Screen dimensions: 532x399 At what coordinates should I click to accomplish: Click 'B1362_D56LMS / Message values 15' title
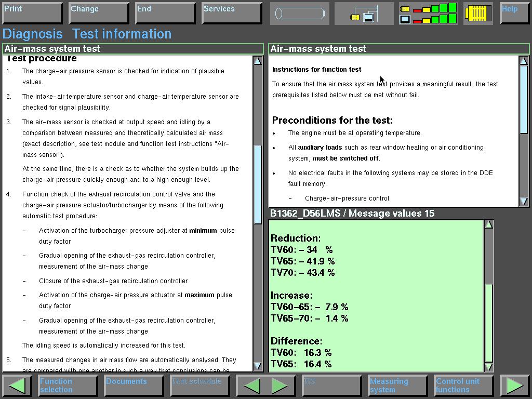pyautogui.click(x=352, y=214)
